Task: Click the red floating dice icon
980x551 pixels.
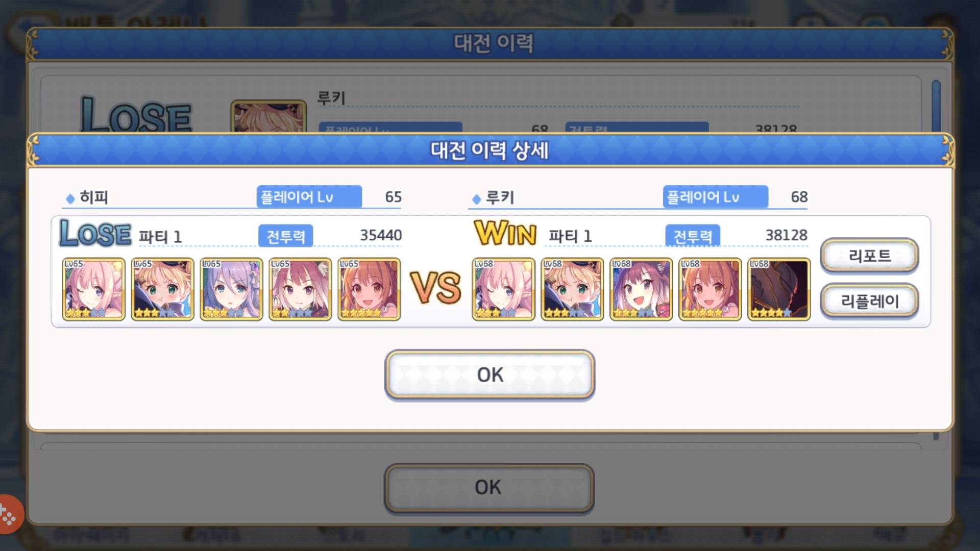Action: coord(9,515)
